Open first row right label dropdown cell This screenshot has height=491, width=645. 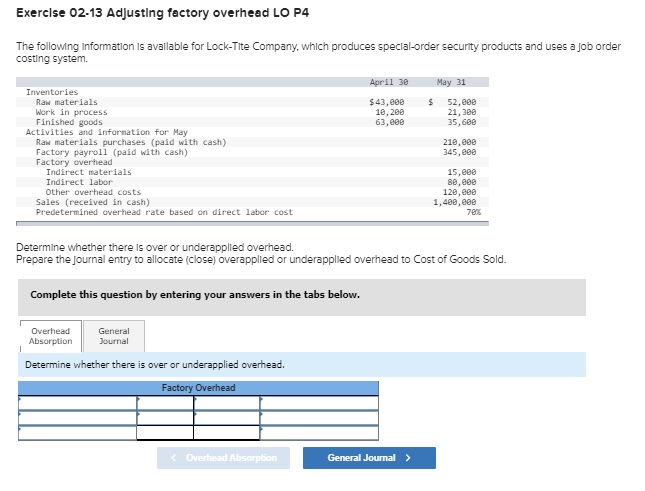(319, 403)
